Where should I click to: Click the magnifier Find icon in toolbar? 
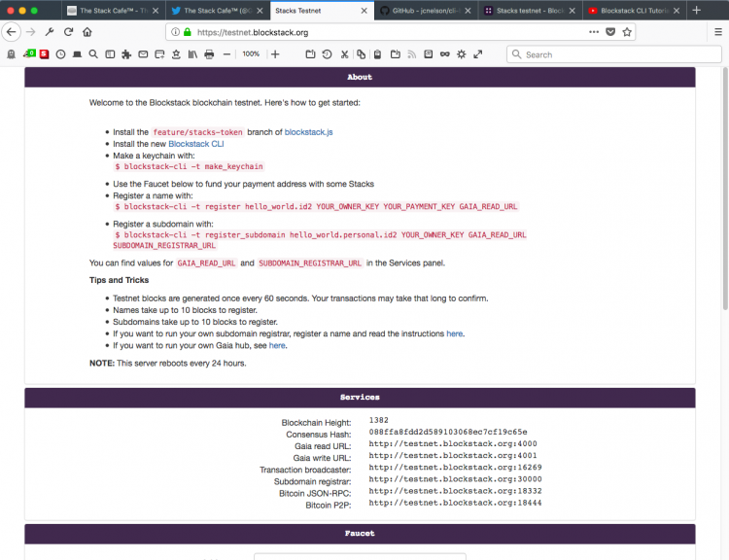[x=93, y=54]
